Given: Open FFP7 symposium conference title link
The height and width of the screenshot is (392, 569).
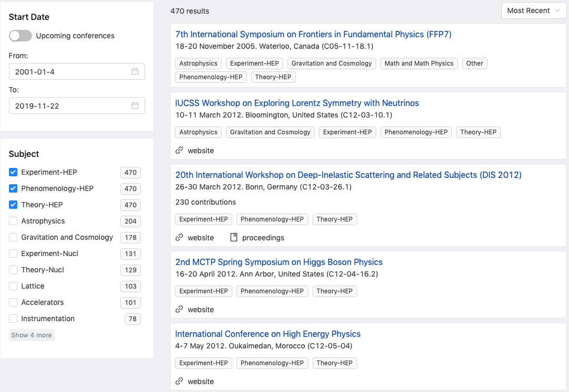Looking at the screenshot, I should (313, 34).
